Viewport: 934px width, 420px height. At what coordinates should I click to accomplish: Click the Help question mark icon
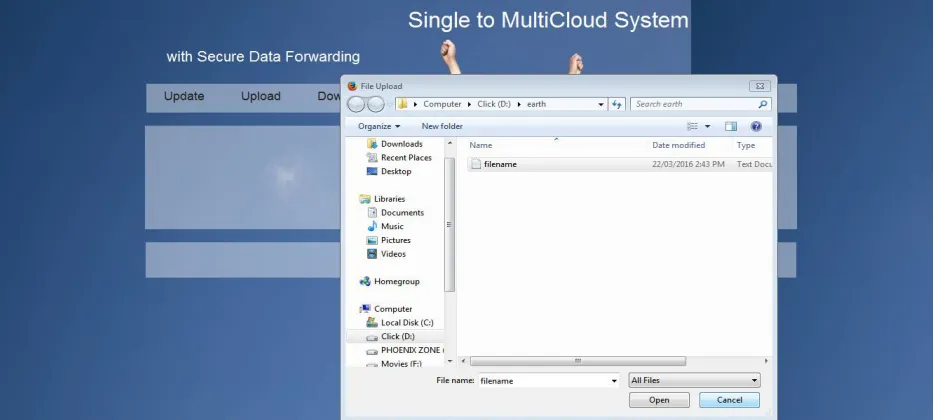756,126
